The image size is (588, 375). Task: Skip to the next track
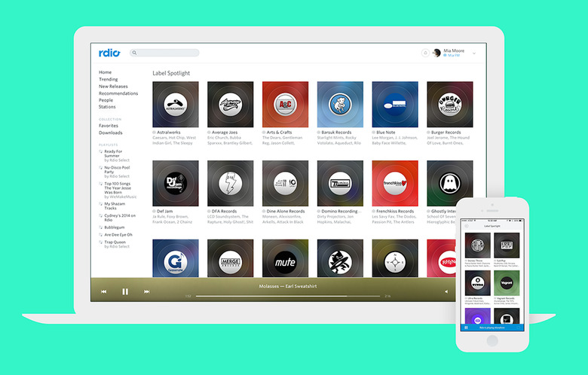[x=146, y=291]
